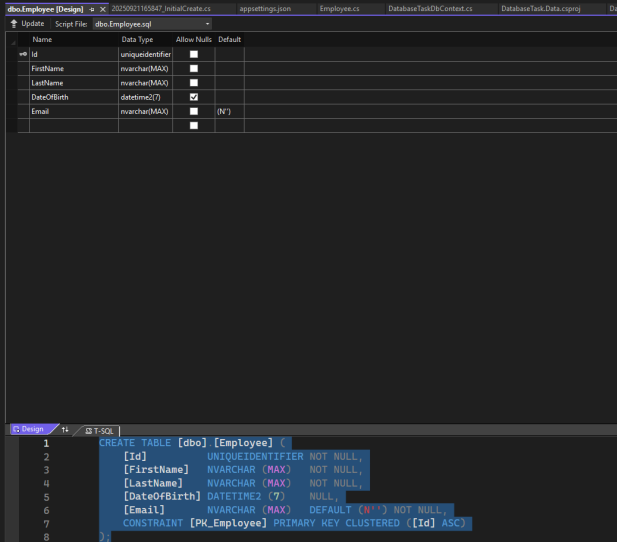Open the Employee.cs tab
617x542 pixels.
[x=339, y=9]
